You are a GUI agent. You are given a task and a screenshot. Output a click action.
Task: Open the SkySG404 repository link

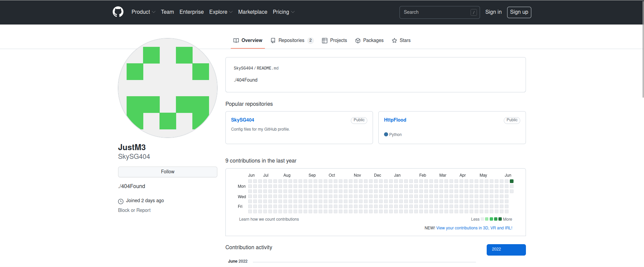coord(243,120)
